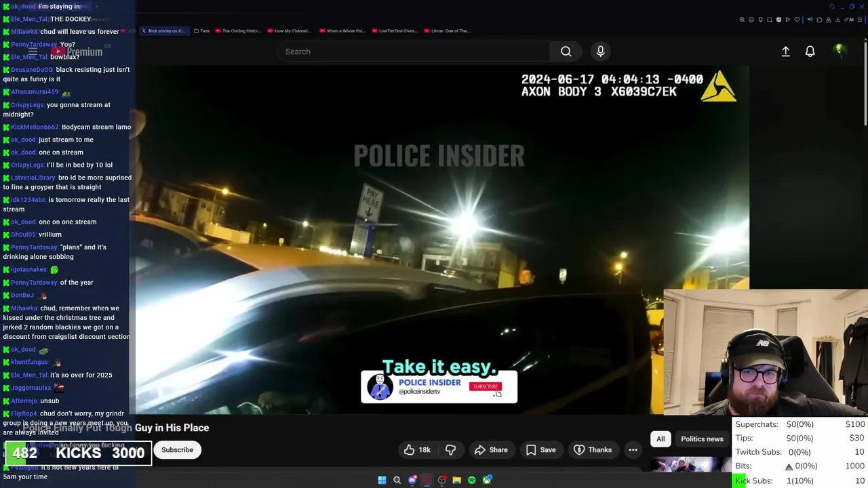
Task: Save the video to a playlist
Action: 540,449
